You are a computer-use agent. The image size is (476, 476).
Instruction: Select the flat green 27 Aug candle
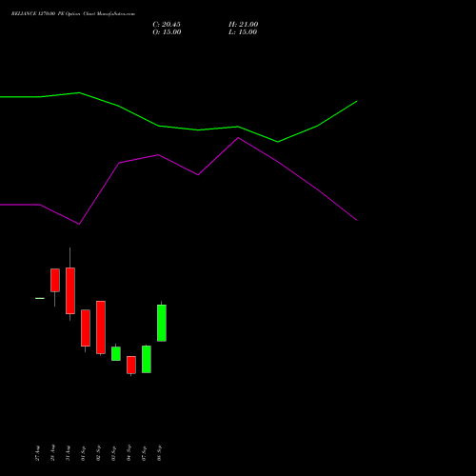pyautogui.click(x=40, y=298)
